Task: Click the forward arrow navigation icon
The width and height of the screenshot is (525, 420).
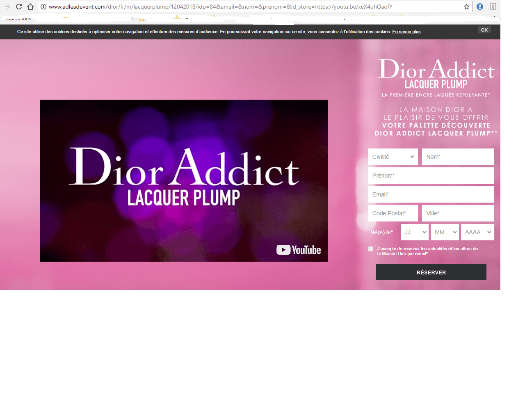Action: pyautogui.click(x=7, y=7)
